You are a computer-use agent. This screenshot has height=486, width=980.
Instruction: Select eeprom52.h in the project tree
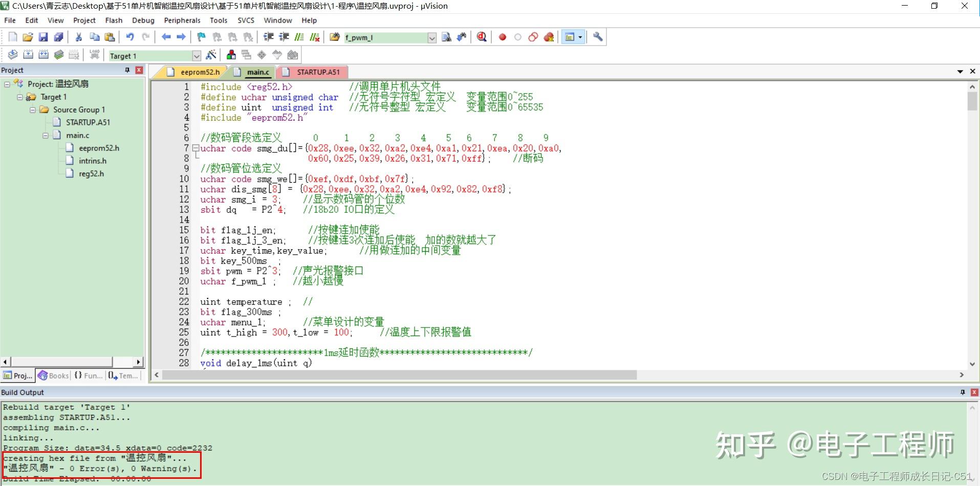point(98,148)
